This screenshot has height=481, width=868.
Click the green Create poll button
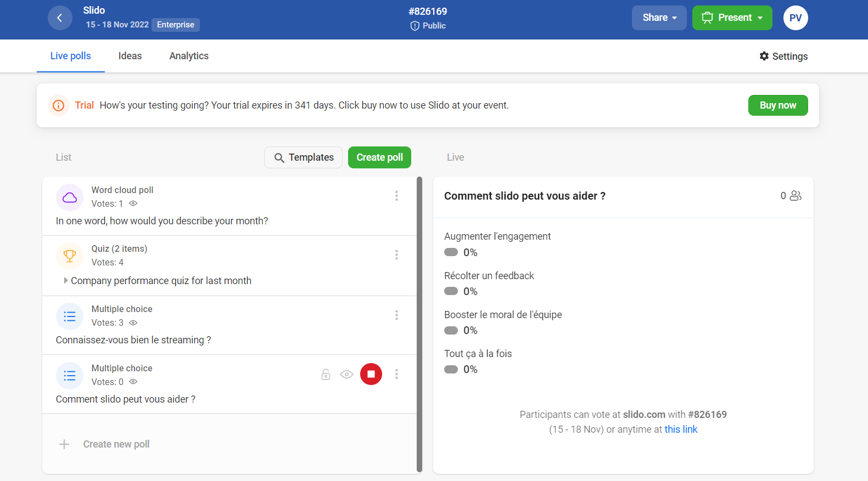(x=379, y=157)
